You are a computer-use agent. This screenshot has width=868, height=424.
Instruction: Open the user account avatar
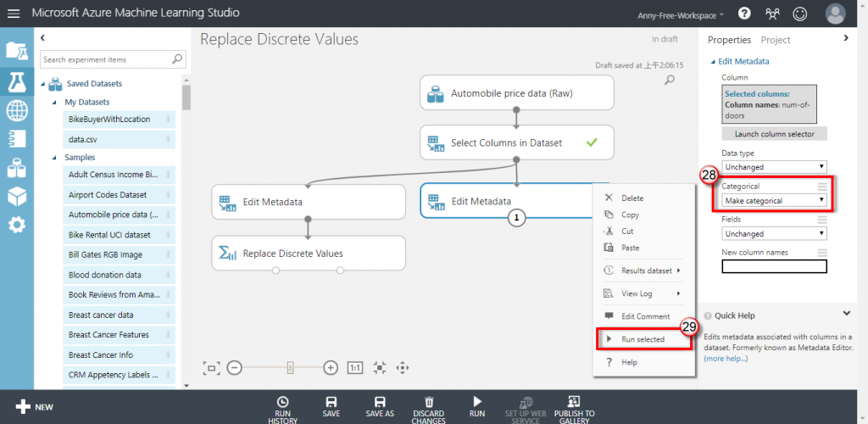click(x=835, y=14)
